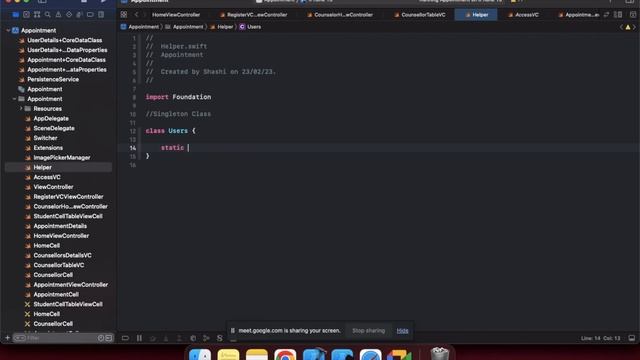
Task: Select PersistenceService in the navigator
Action: coord(53,80)
